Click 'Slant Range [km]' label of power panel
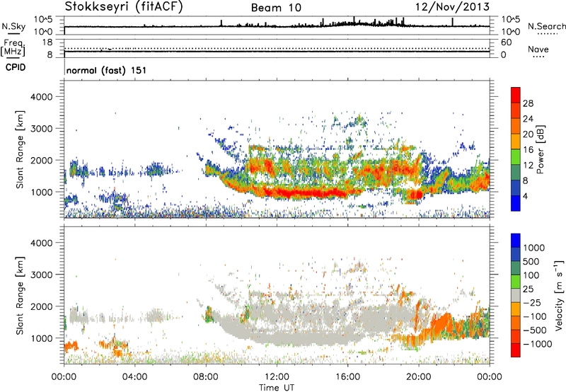This screenshot has height=392, width=566. click(20, 149)
